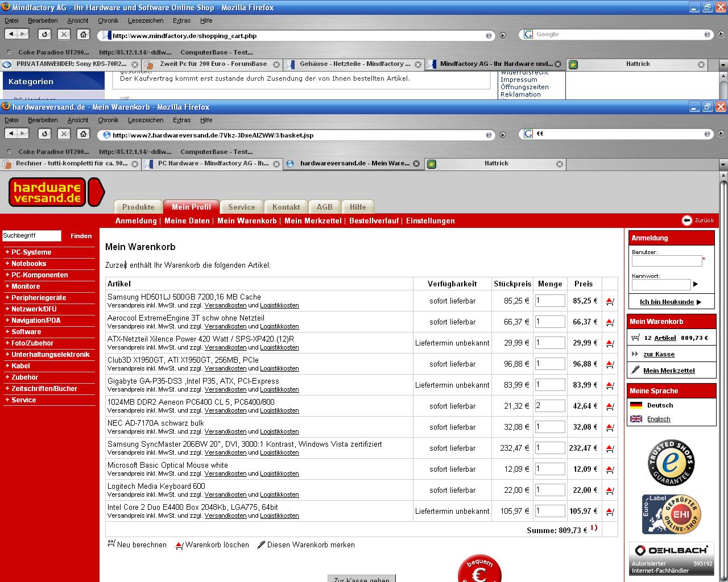
Task: Click the Oehlbach Fachhändler banner
Action: pos(672,559)
